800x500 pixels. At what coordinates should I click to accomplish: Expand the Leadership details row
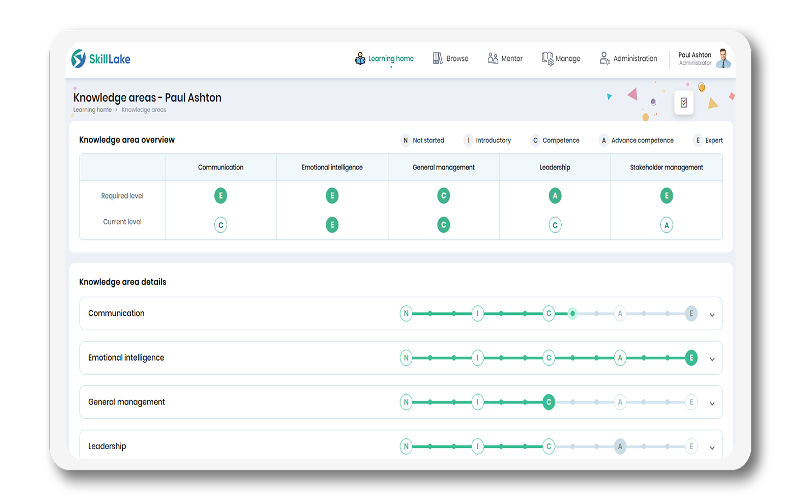tap(712, 446)
